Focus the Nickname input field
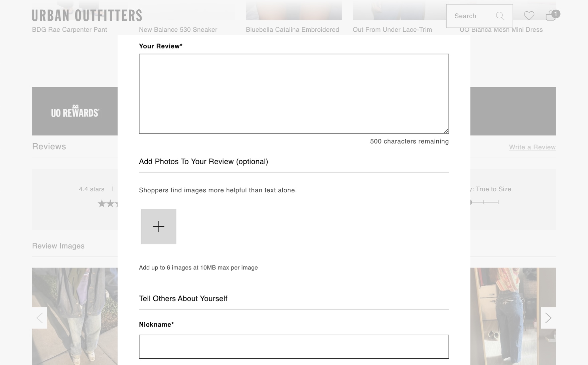This screenshot has height=365, width=588. point(294,347)
